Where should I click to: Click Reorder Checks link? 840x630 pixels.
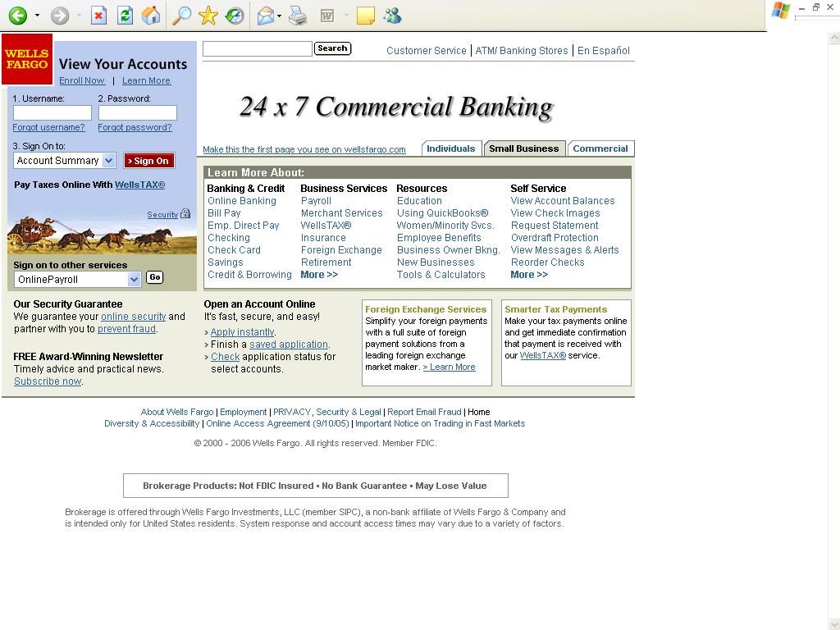point(547,262)
